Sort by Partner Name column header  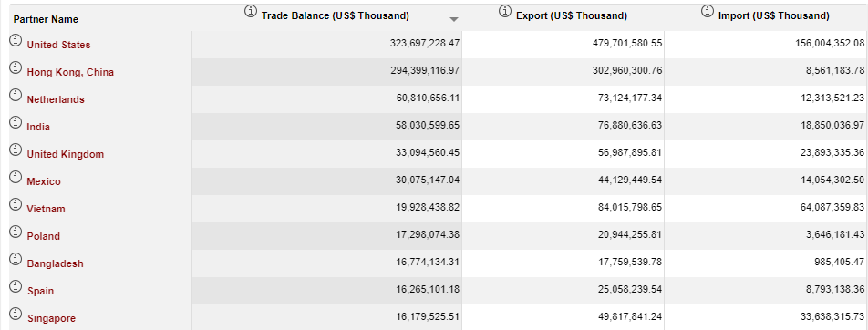tap(46, 19)
